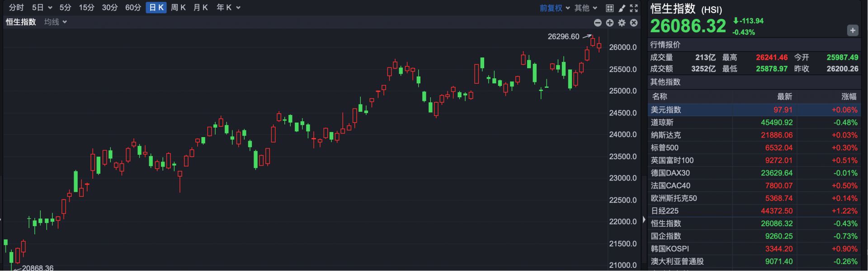Image resolution: width=868 pixels, height=271 pixels.
Task: Expand the 均线 moving average dropdown
Action: 56,22
